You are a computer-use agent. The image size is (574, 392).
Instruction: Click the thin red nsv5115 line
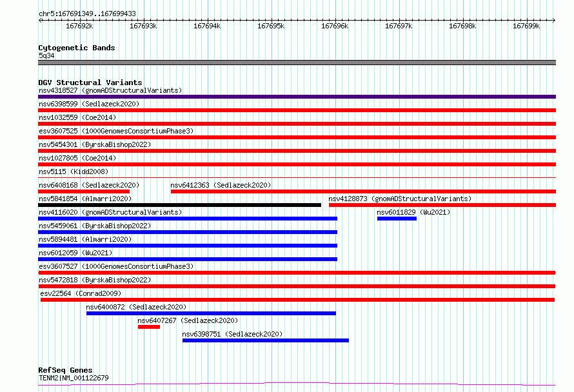coord(297,177)
